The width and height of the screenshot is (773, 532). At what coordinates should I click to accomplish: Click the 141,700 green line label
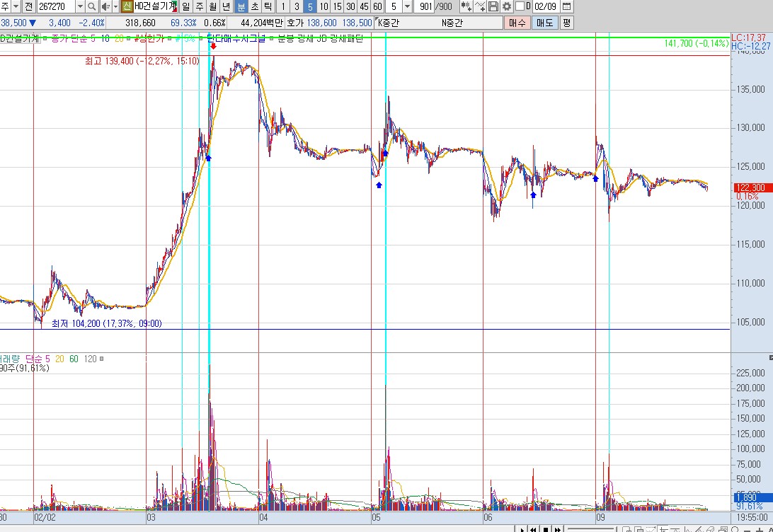tap(696, 43)
